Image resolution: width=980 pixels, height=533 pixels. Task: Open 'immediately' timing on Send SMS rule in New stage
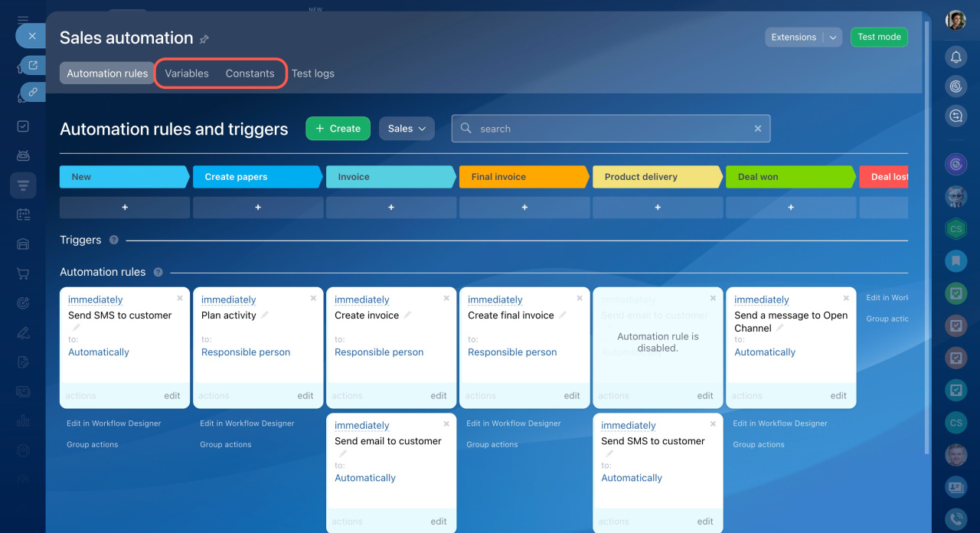pos(95,300)
